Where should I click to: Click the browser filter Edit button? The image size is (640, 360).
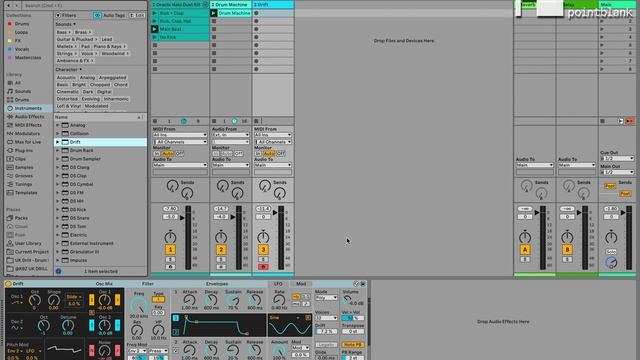pos(137,15)
